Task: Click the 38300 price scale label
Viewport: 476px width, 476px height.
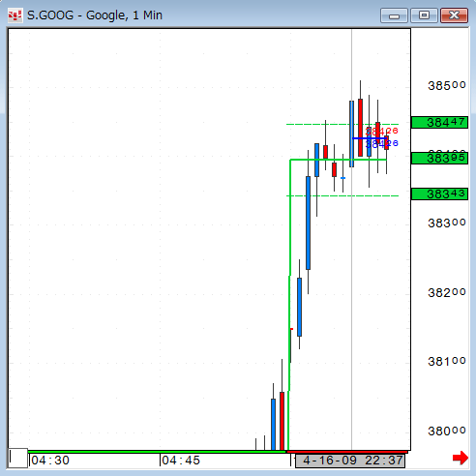Action: [447, 223]
